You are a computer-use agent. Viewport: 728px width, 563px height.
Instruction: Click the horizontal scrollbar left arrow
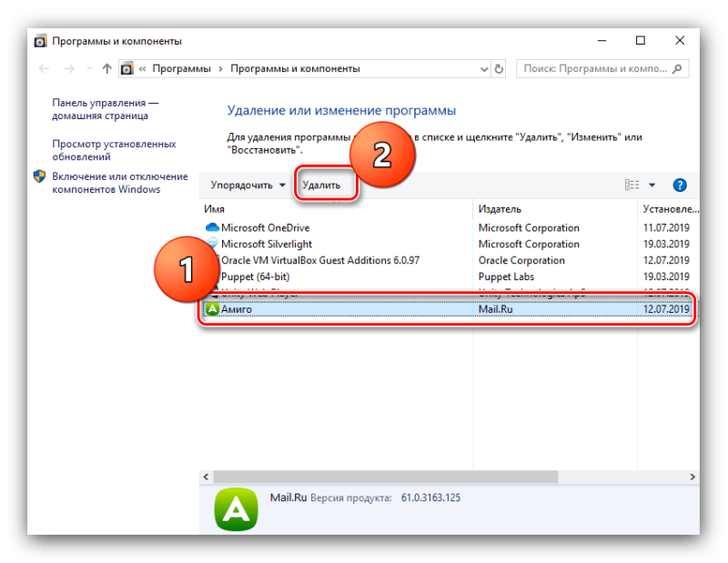click(x=207, y=477)
